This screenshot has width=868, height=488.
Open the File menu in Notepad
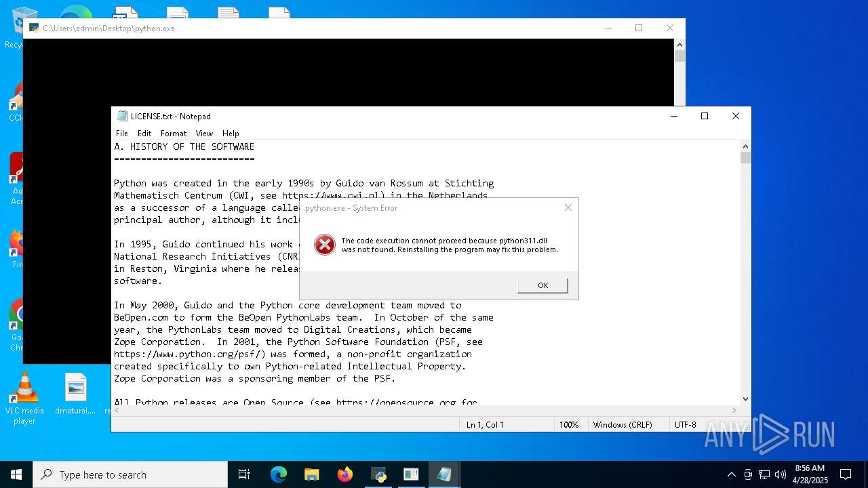point(122,134)
